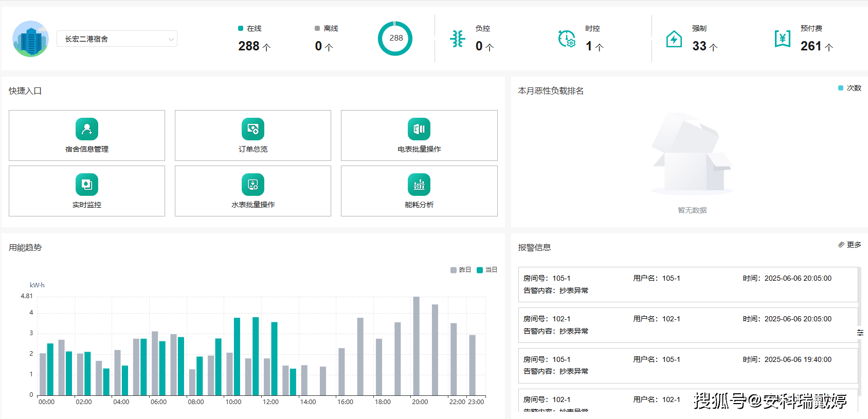
Task: Click the 本月恶性负载排名 panel title
Action: [x=551, y=91]
